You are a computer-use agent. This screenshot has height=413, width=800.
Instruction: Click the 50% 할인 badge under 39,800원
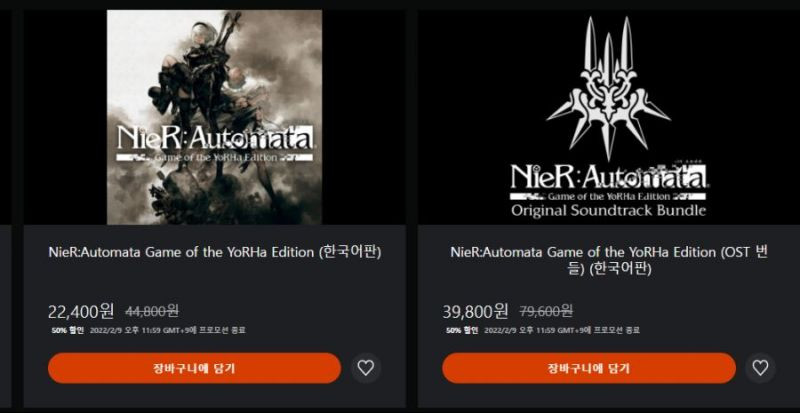pyautogui.click(x=462, y=330)
